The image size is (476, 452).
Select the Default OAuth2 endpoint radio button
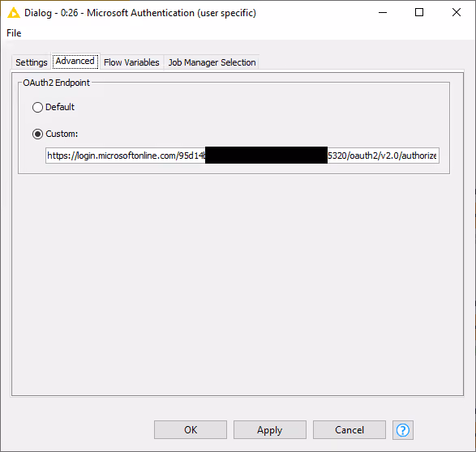(x=37, y=107)
